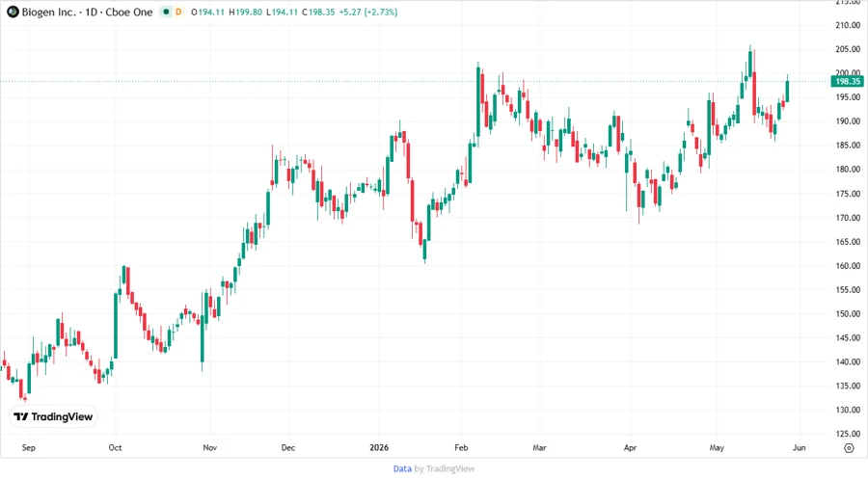Click the 135.00 price axis label
Image resolution: width=868 pixels, height=480 pixels.
[848, 386]
